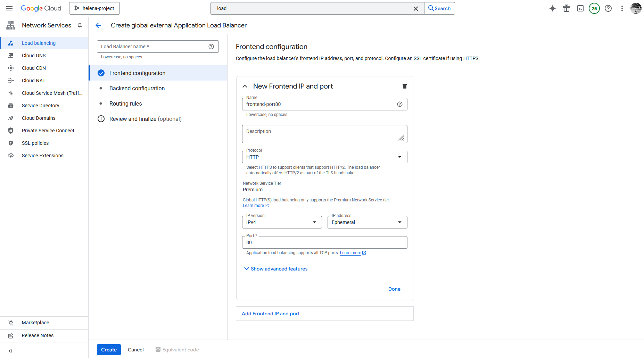Open the helena-project project selector
Viewport: 644px width, 358px height.
(94, 8)
